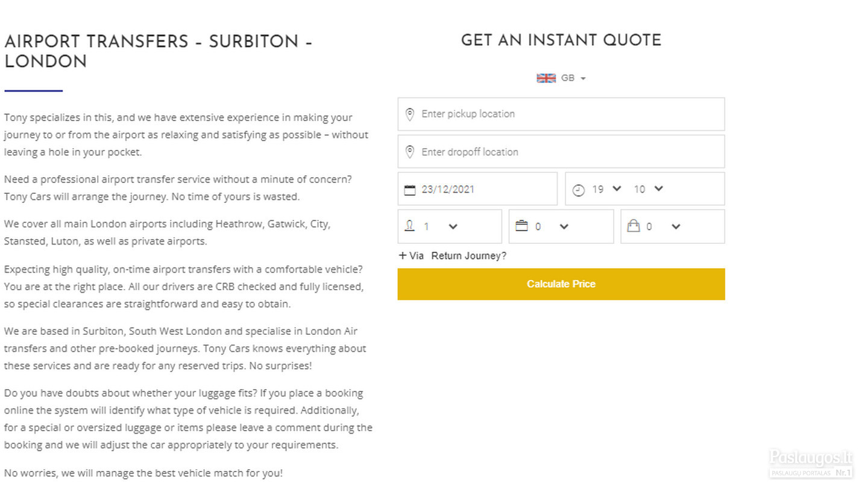
Task: Click the clock icon in time field
Action: tap(579, 190)
